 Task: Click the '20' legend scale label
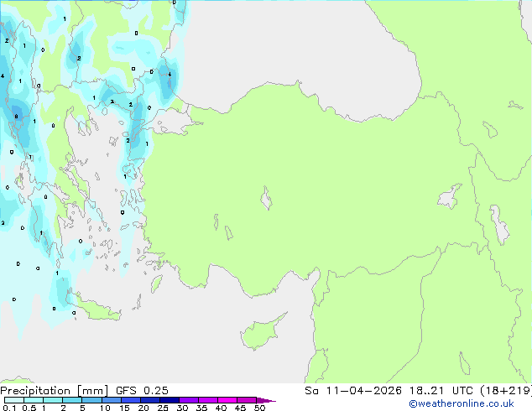pyautogui.click(x=143, y=408)
